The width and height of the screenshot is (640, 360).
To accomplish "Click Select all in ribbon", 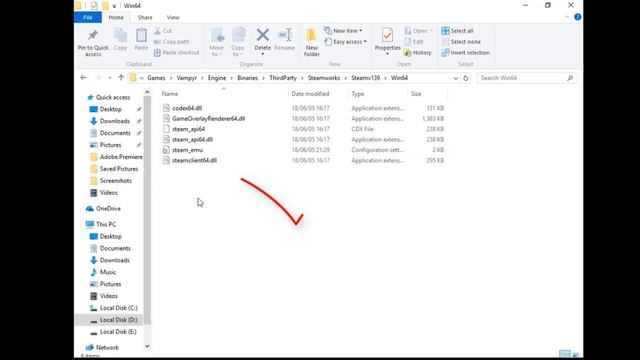I will 457,31.
